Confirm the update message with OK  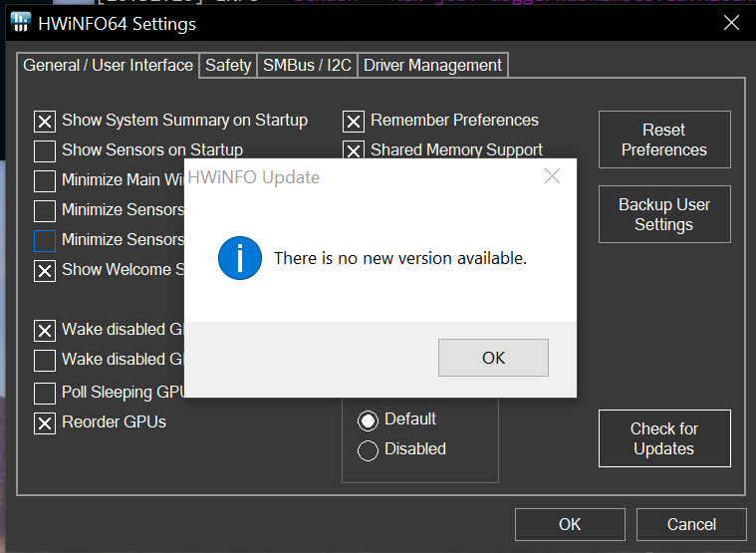[493, 358]
